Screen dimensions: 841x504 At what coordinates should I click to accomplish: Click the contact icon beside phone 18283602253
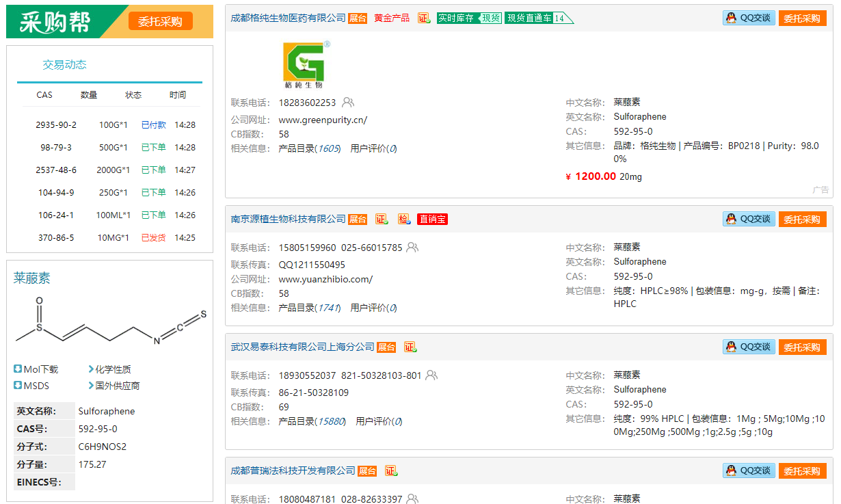(x=348, y=103)
